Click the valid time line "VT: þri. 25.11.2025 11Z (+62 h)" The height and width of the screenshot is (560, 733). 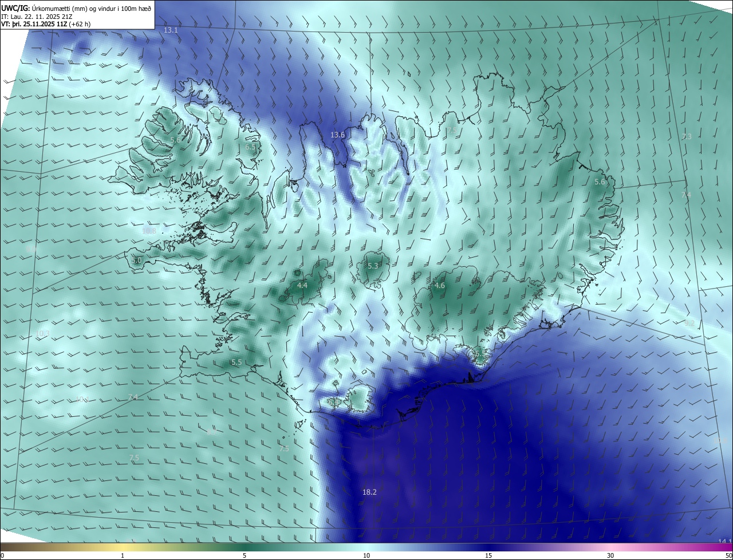coord(46,24)
